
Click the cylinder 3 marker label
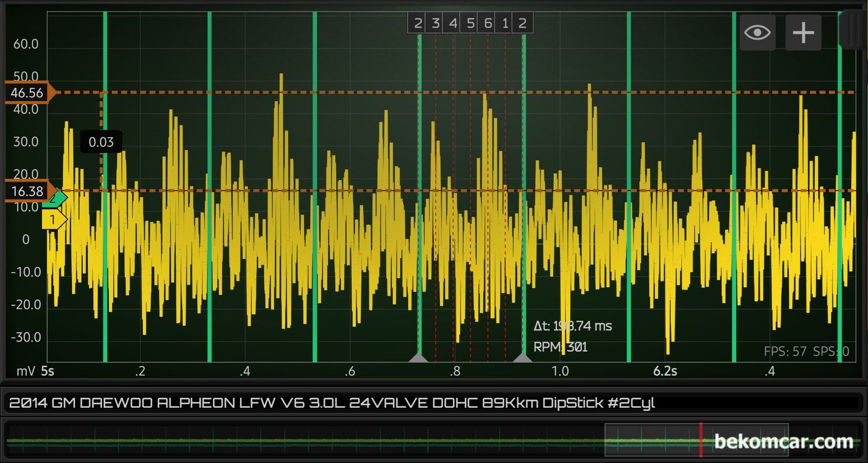point(435,23)
